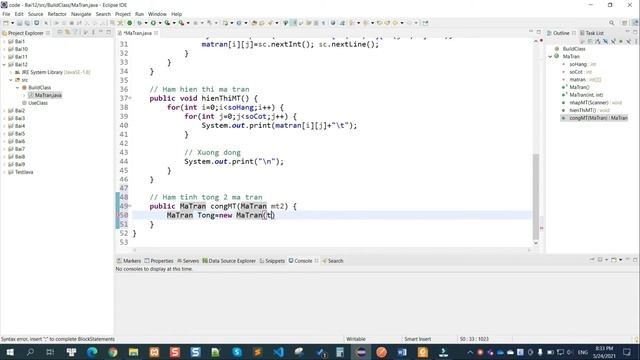
Task: Click the green Debug toolbar icon
Action: click(x=140, y=23)
